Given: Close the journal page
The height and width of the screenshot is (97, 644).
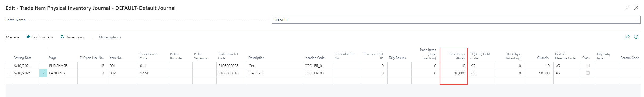Looking at the screenshot, I should pos(636,8).
